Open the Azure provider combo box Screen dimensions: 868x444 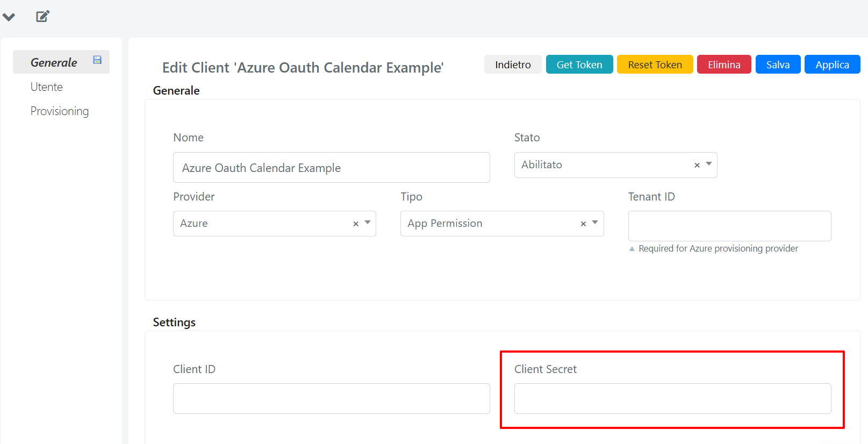[274, 224]
